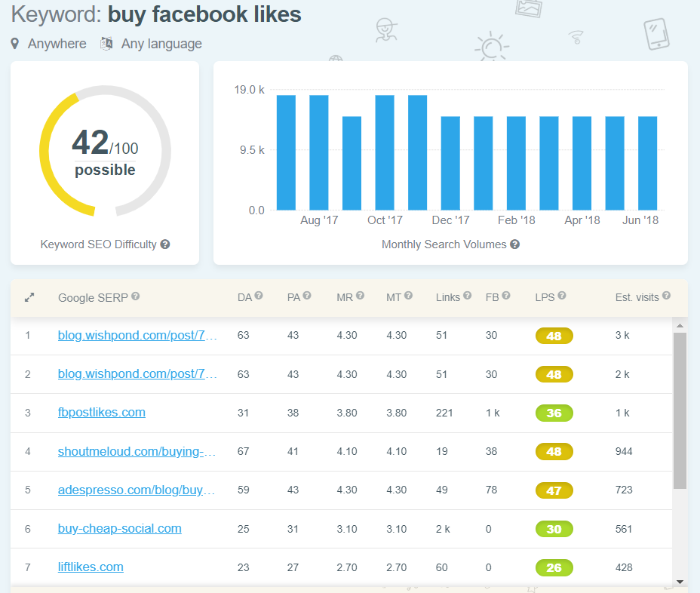The image size is (700, 593).
Task: Open help icon next to Monthly Search Volumes
Action: tap(514, 244)
